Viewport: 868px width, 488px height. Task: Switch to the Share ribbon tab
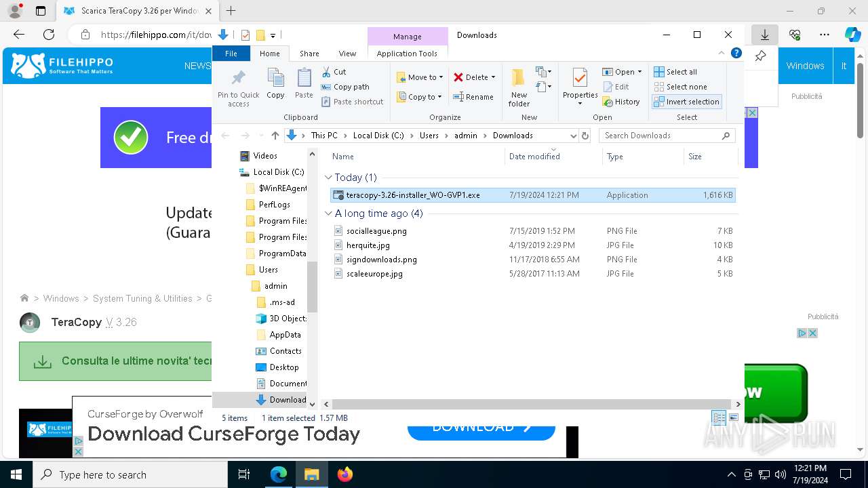coord(309,54)
